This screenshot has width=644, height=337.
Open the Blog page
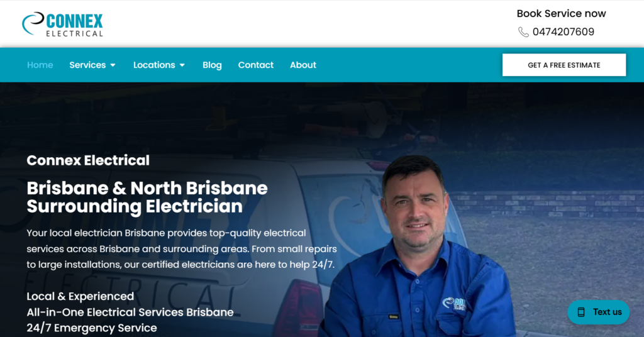212,65
